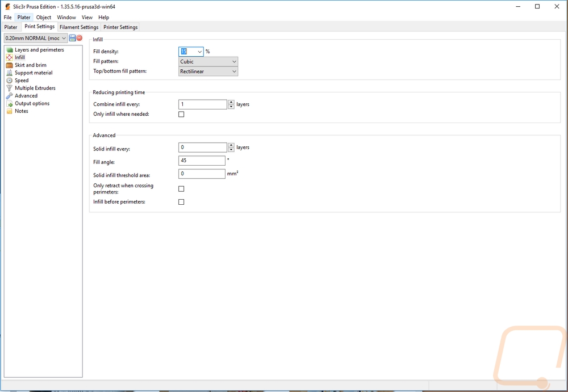This screenshot has height=392, width=568.
Task: Save the current print preset
Action: pos(72,38)
